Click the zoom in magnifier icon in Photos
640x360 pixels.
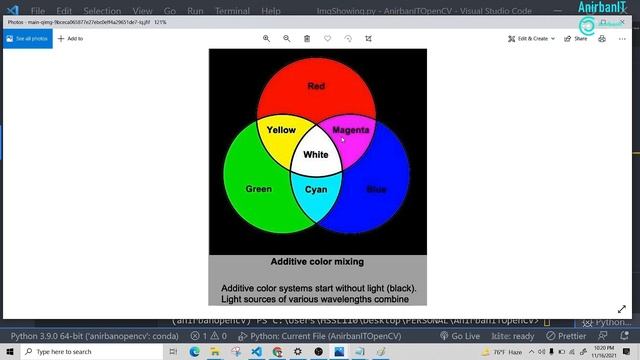click(x=266, y=38)
